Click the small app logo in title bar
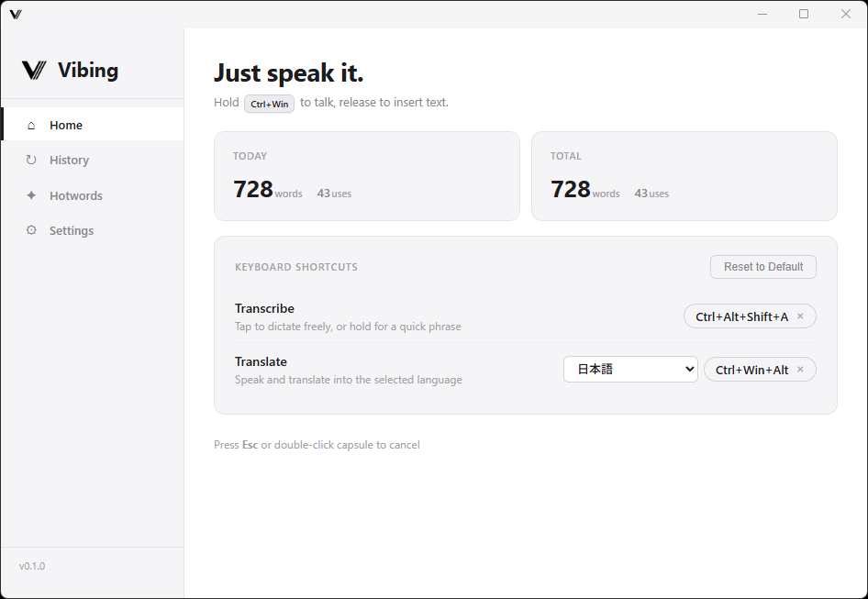The height and width of the screenshot is (599, 868). tap(16, 14)
